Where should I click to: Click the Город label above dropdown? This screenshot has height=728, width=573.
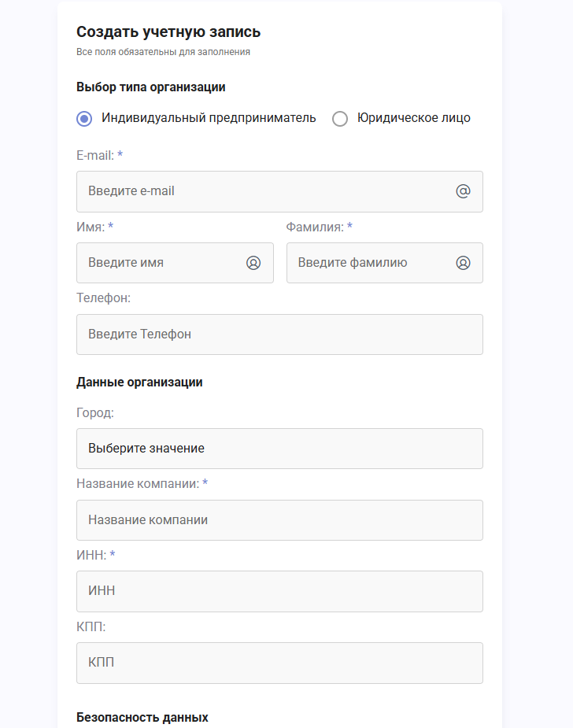click(x=95, y=412)
